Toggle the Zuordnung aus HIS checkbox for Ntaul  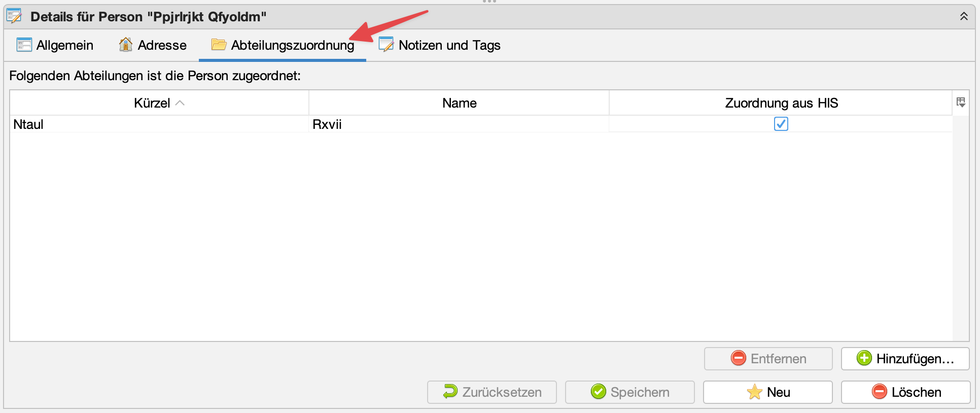(781, 124)
